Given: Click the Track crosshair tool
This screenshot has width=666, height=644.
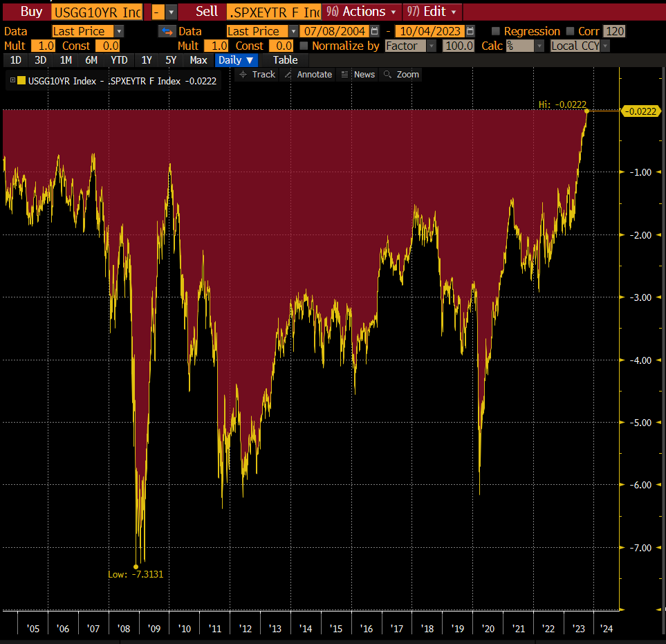Looking at the screenshot, I should (257, 74).
